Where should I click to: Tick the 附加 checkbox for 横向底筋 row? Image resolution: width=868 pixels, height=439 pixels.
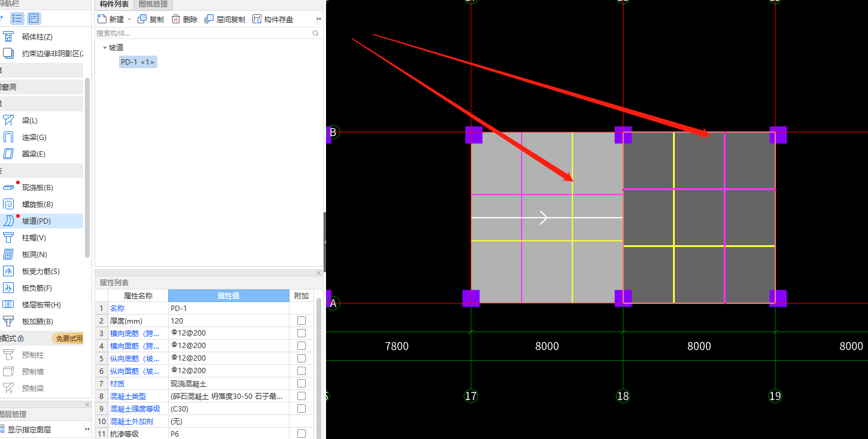[301, 333]
